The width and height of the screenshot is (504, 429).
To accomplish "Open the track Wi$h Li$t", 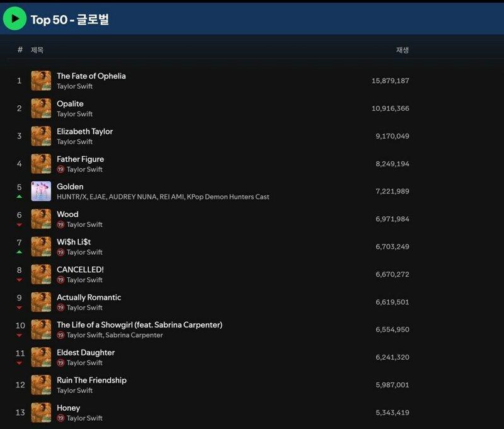I will click(74, 242).
